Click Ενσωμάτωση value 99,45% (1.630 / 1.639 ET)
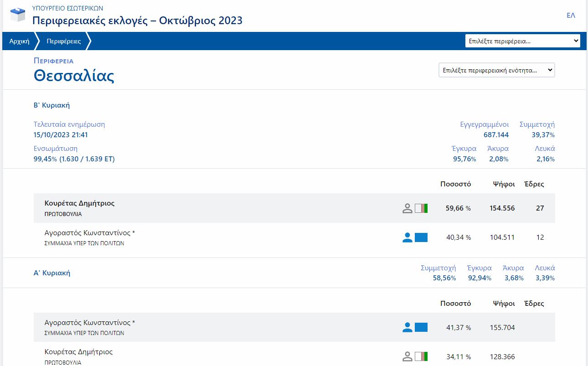 tap(74, 159)
